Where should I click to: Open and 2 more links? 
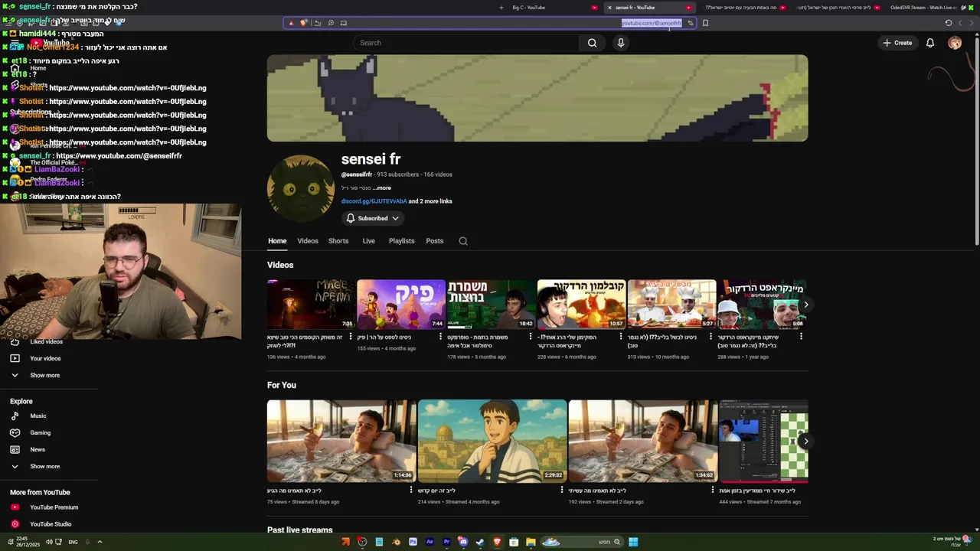pyautogui.click(x=430, y=201)
